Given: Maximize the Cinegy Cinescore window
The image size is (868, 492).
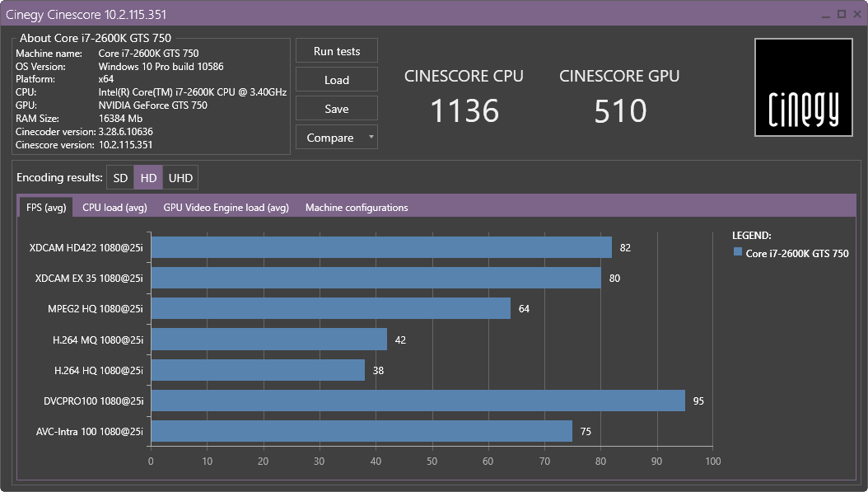Looking at the screenshot, I should point(842,14).
